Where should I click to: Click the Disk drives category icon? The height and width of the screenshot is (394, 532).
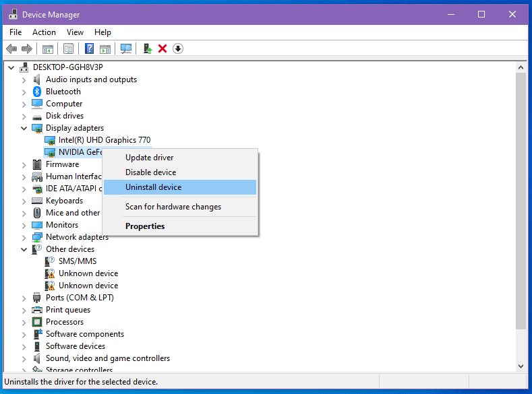(37, 117)
